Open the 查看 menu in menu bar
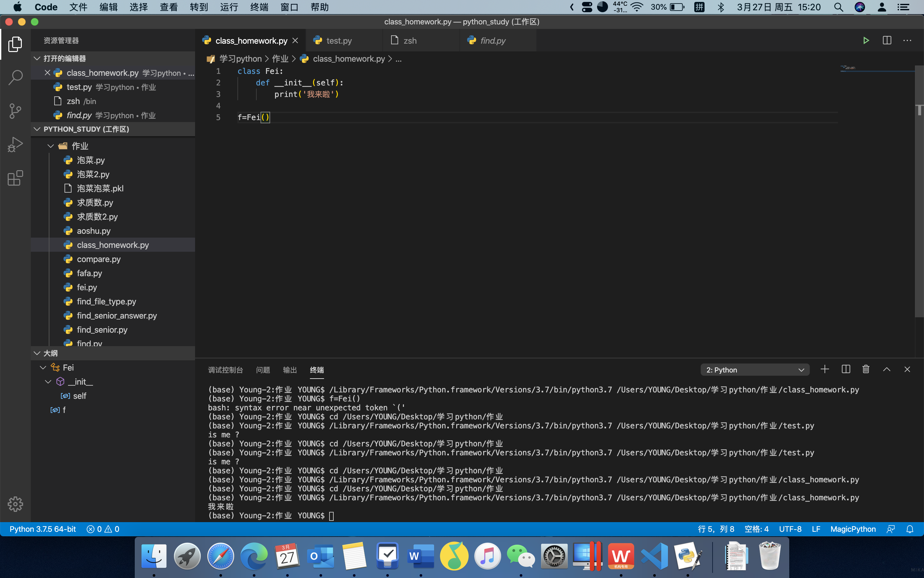The width and height of the screenshot is (924, 578). [169, 7]
